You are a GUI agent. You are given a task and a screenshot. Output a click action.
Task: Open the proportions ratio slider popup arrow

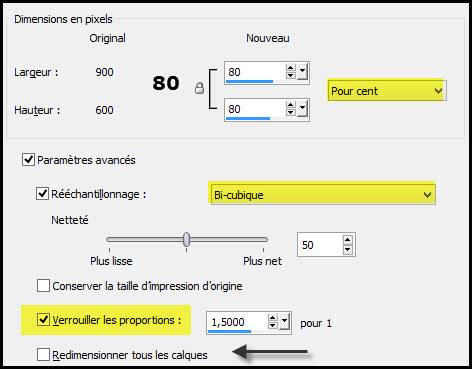(284, 321)
